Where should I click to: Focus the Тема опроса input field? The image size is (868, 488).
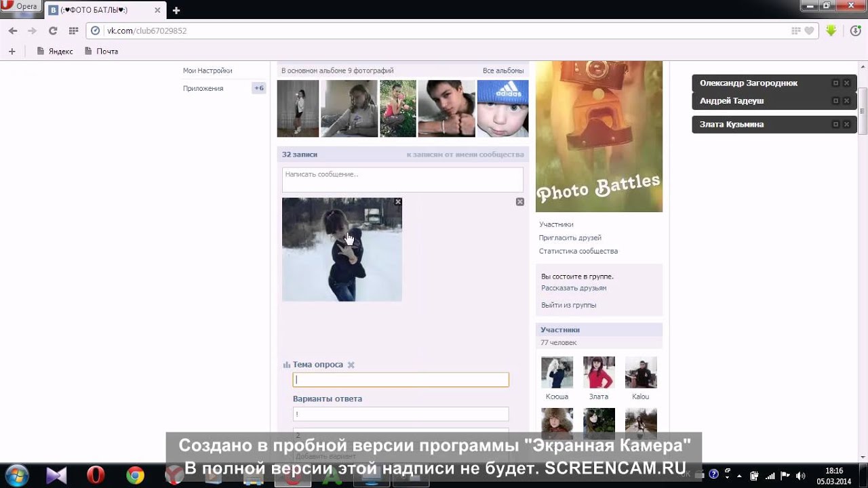point(401,380)
